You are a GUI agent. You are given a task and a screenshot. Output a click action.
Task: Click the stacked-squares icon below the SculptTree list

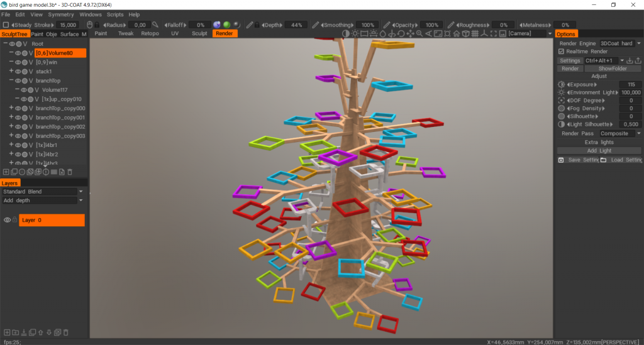pos(14,172)
